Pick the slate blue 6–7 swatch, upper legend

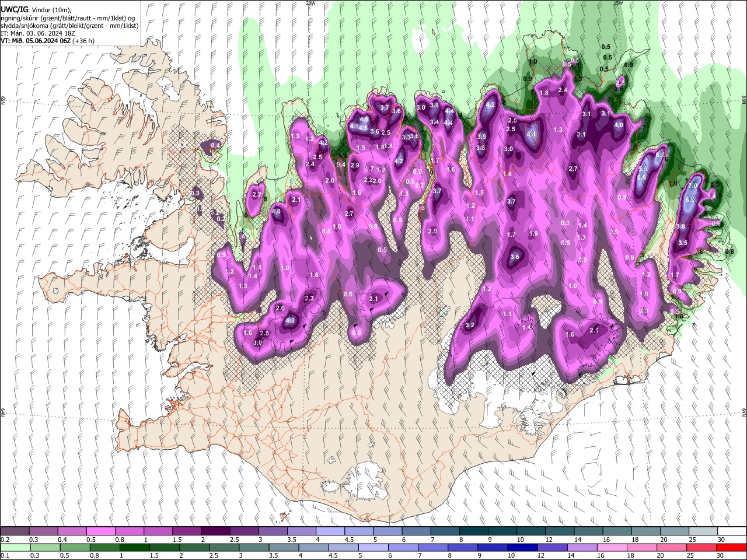click(416, 531)
